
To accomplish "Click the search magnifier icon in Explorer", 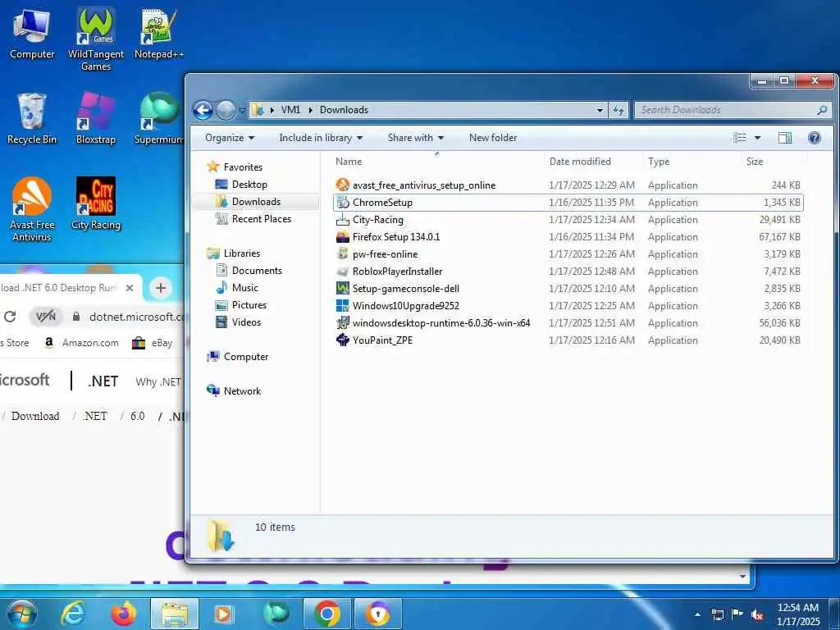I will [x=822, y=110].
